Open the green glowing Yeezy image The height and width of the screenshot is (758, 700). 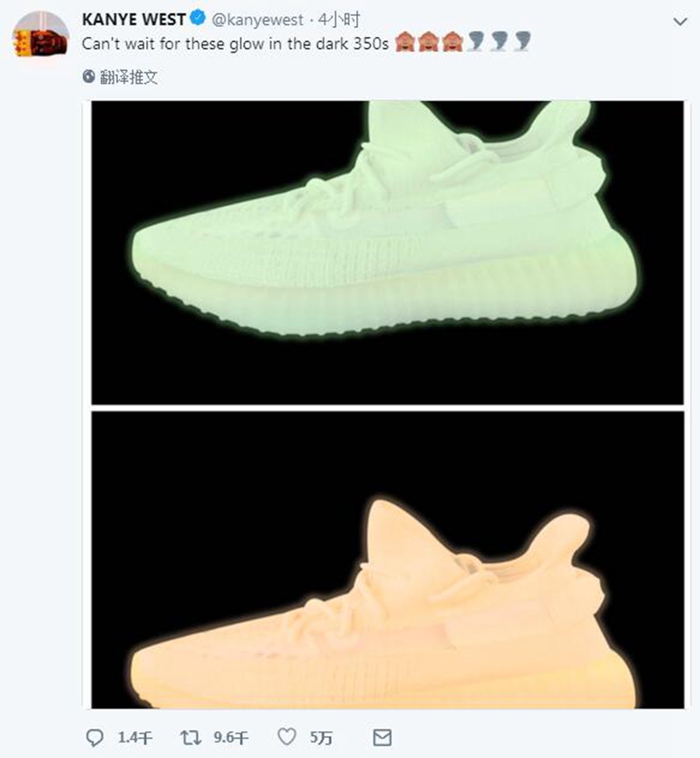(x=388, y=252)
